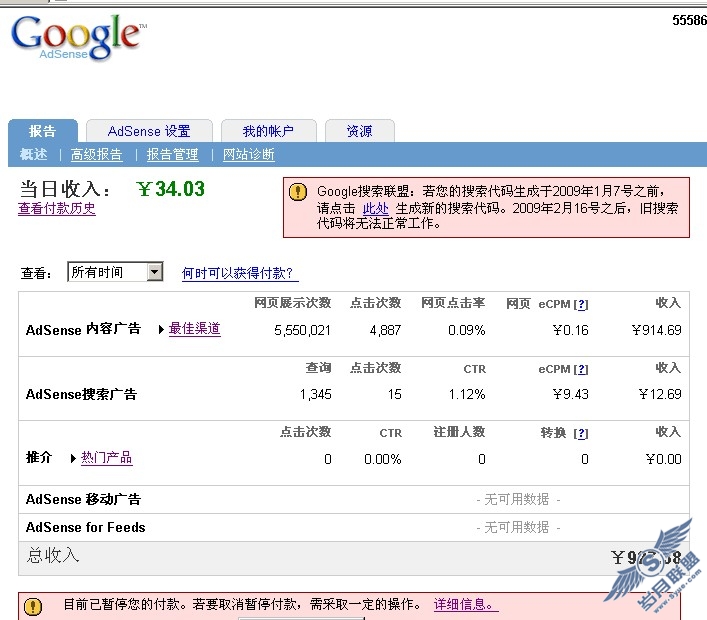This screenshot has height=620, width=707.
Task: Click the help [?] beside 网页 eCPM
Action: point(581,304)
